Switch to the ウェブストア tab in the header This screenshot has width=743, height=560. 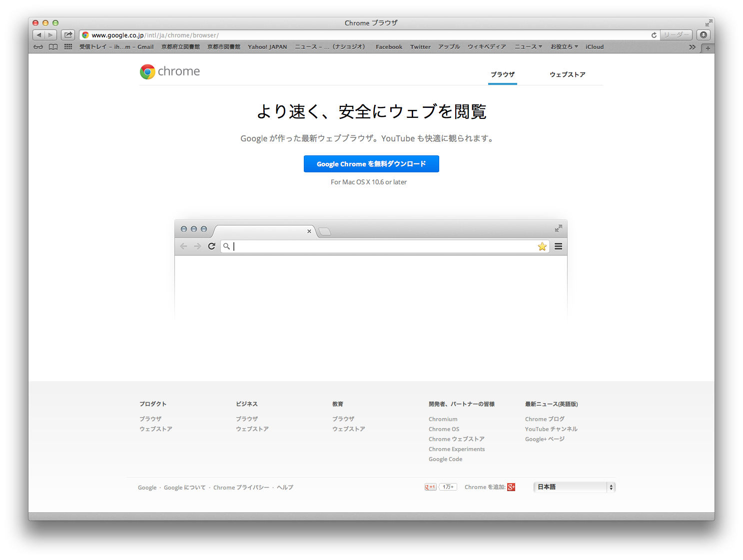tap(568, 74)
